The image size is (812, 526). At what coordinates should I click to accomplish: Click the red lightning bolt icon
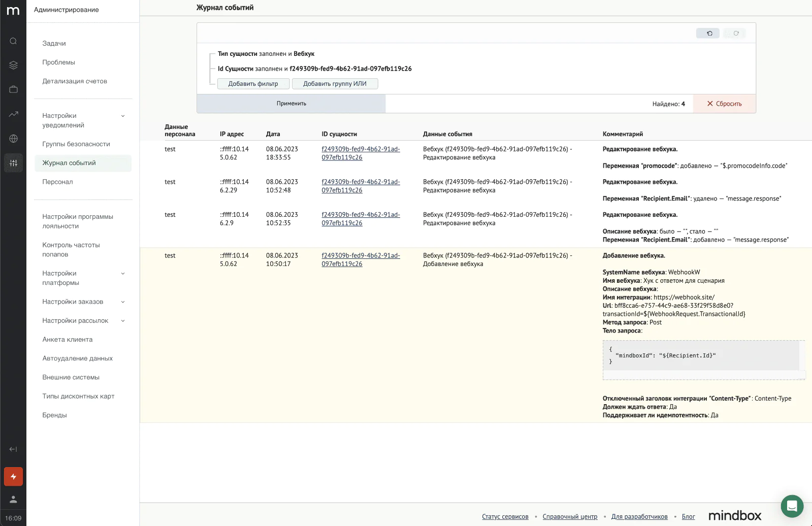(x=13, y=477)
